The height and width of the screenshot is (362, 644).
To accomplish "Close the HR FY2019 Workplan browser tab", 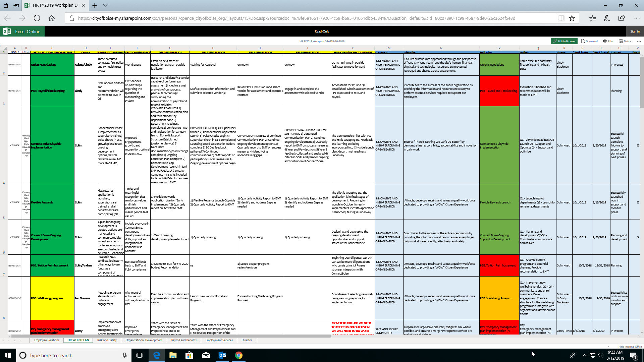I will 84,5.
